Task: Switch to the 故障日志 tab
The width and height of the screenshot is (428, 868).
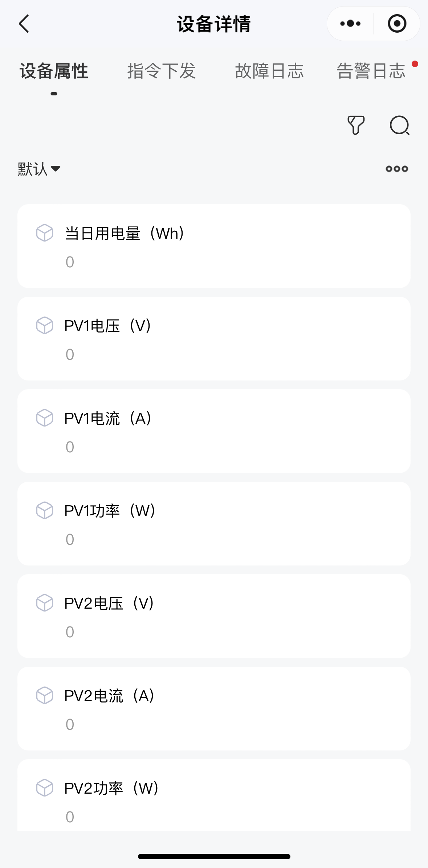Action: point(269,71)
